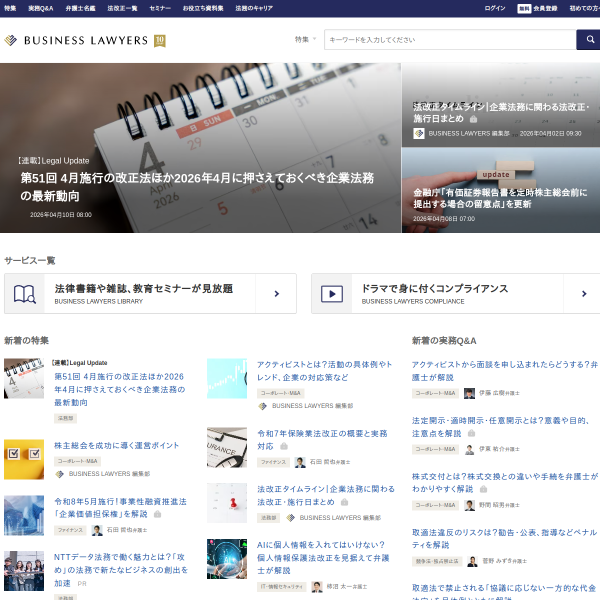The width and height of the screenshot is (600, 600).
Task: Click arrow on BUSINESS LAWYERS LIBRARY card
Action: 277,293
